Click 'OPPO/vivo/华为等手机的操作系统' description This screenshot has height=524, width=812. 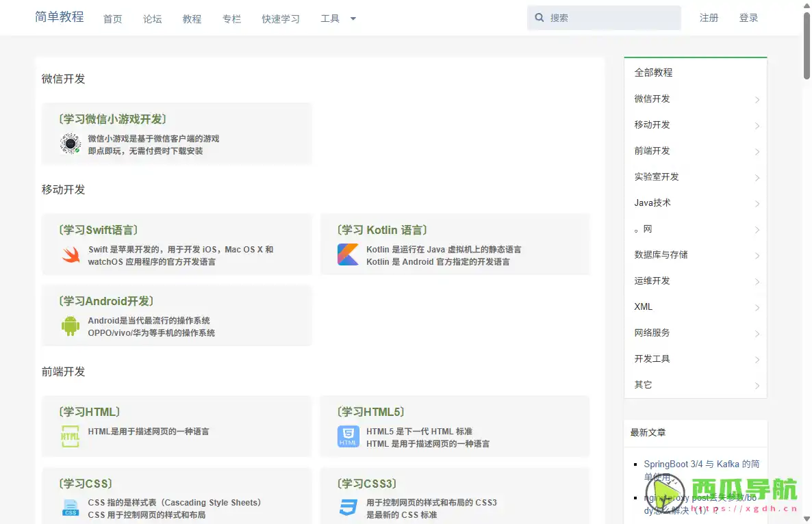coord(151,332)
